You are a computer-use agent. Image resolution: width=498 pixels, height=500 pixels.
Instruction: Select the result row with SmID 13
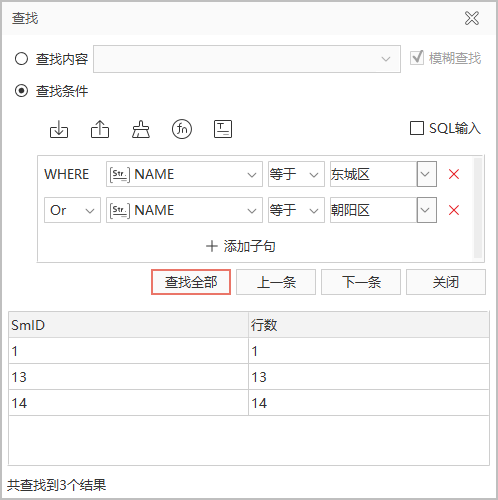[x=249, y=377]
